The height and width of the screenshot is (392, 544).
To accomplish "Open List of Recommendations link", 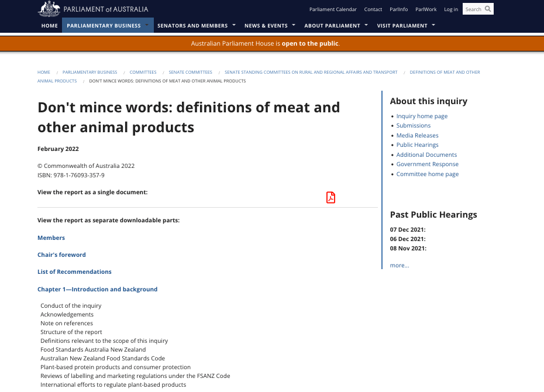I will (x=74, y=272).
